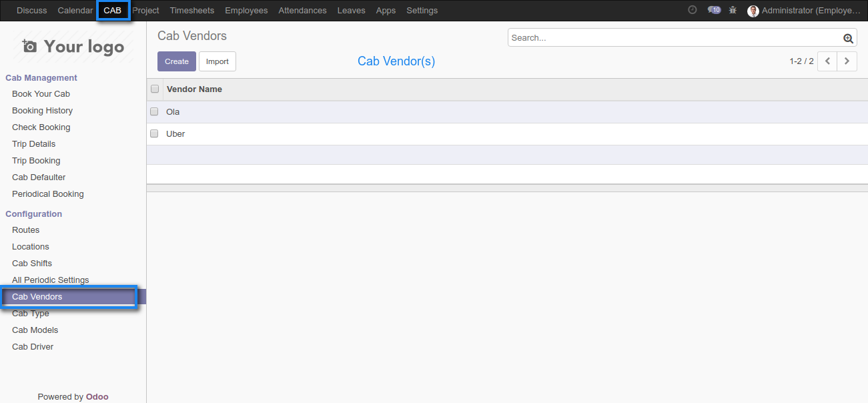868x403 pixels.
Task: Tick the checkbox for Ola
Action: [154, 111]
